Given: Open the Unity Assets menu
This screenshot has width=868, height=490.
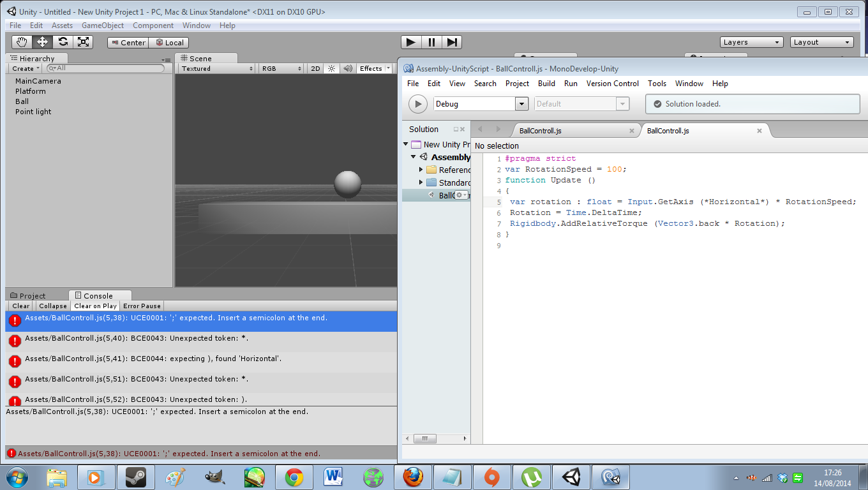Looking at the screenshot, I should click(x=63, y=26).
